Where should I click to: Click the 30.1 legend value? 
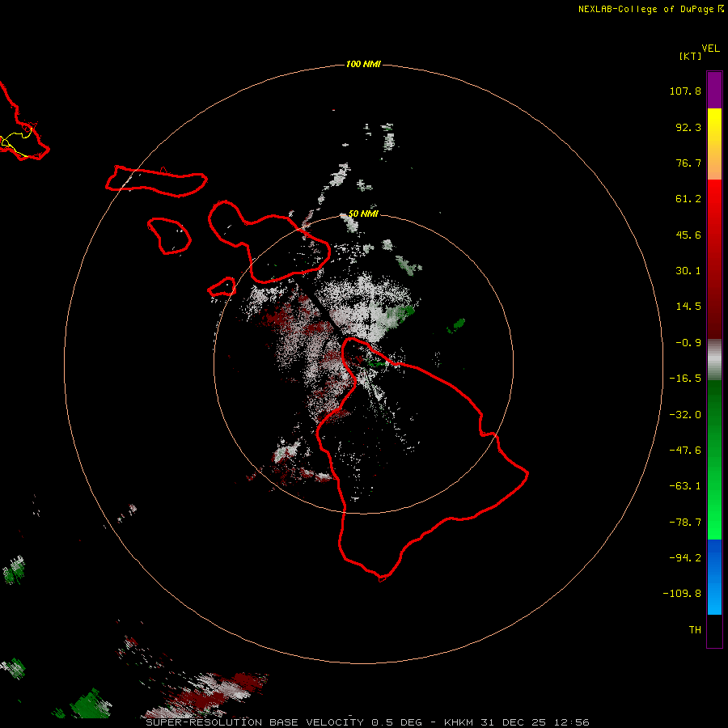(688, 271)
